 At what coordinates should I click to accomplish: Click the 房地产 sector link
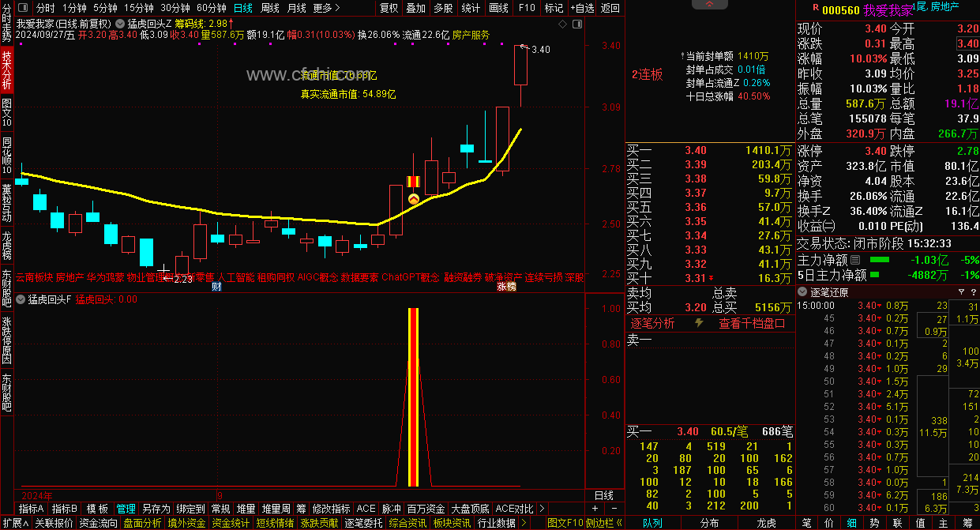[x=944, y=7]
